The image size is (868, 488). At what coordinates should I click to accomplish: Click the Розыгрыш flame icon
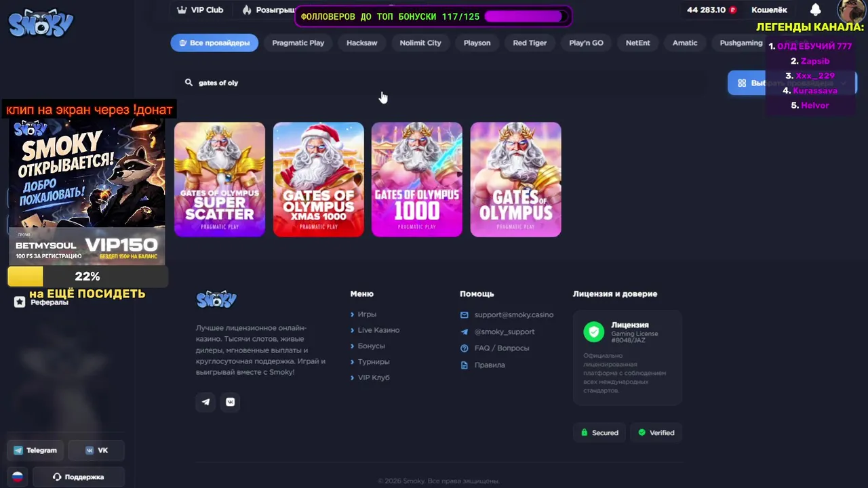pyautogui.click(x=247, y=10)
